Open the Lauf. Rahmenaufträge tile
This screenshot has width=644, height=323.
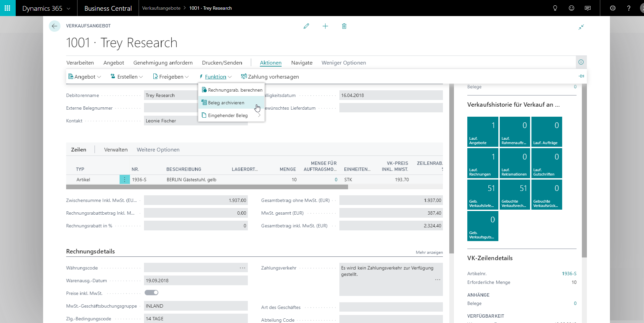click(515, 132)
